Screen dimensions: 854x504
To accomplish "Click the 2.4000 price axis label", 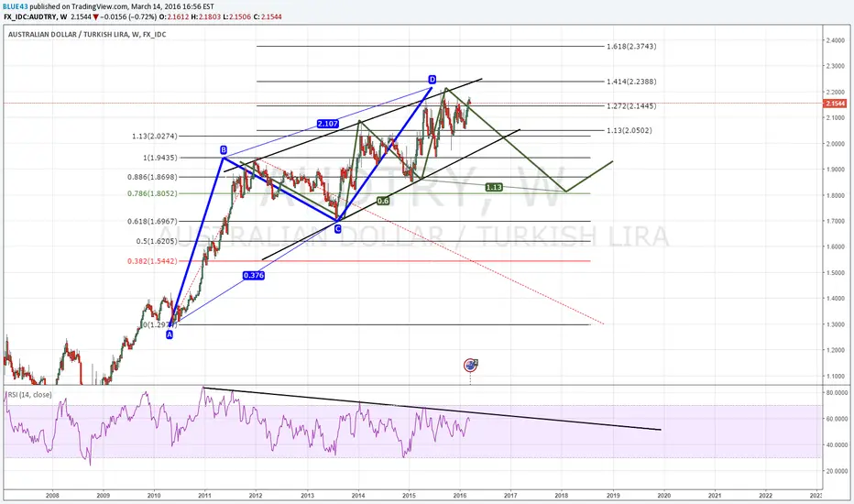I will (x=835, y=41).
